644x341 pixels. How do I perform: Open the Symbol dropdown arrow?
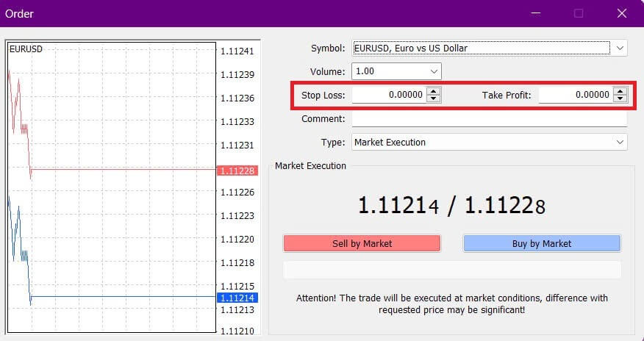[620, 49]
